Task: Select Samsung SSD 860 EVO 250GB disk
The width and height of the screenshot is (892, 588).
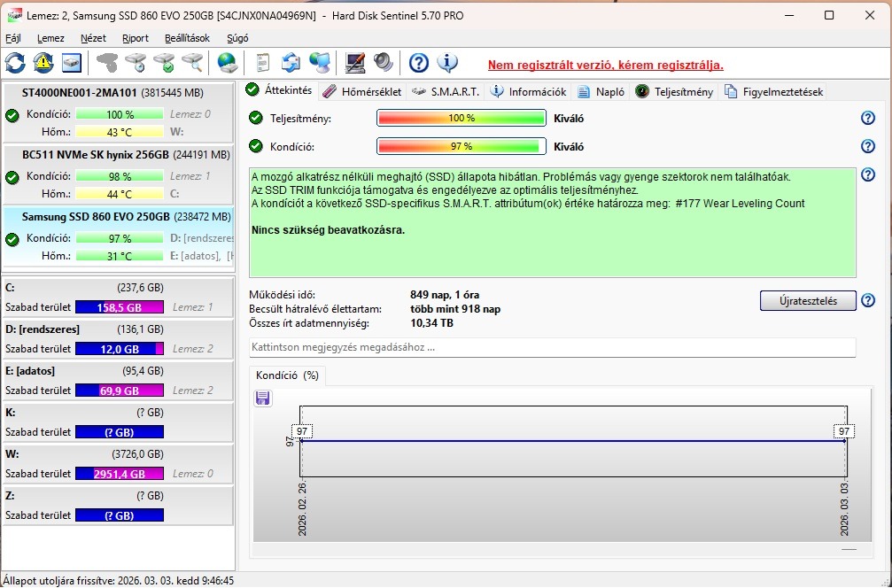Action: point(119,236)
